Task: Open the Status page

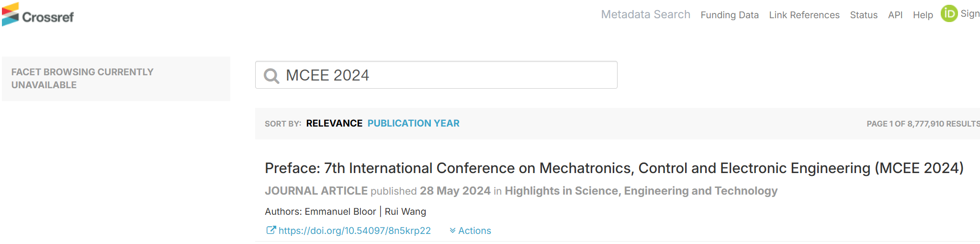Action: pos(864,15)
